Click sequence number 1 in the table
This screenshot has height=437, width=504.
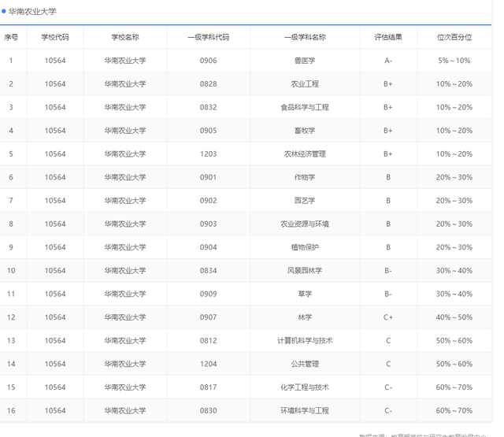click(x=11, y=61)
